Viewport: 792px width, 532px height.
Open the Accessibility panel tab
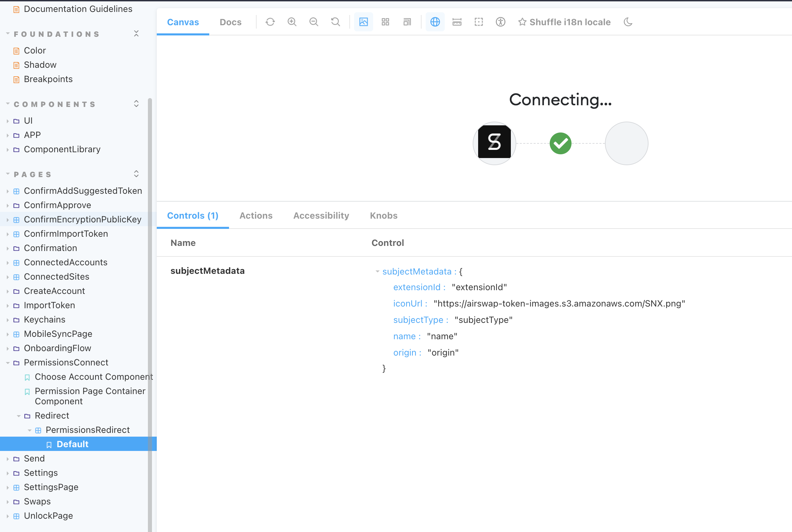click(321, 215)
